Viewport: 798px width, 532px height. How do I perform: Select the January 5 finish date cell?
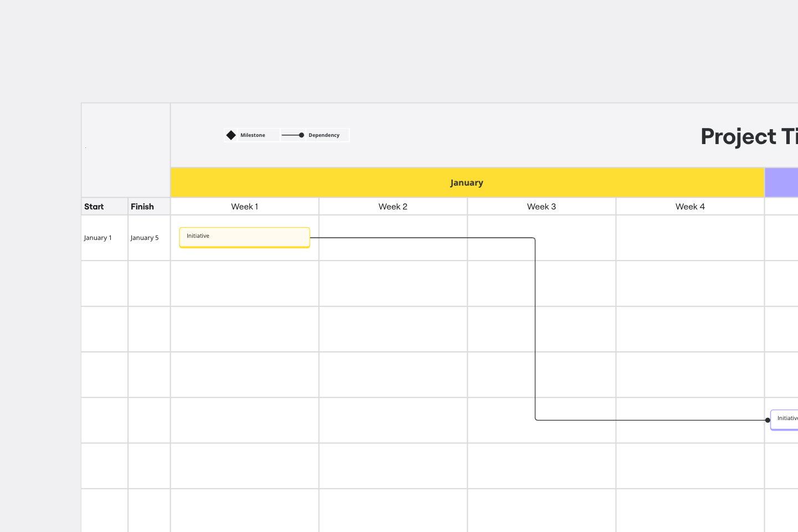coord(144,238)
